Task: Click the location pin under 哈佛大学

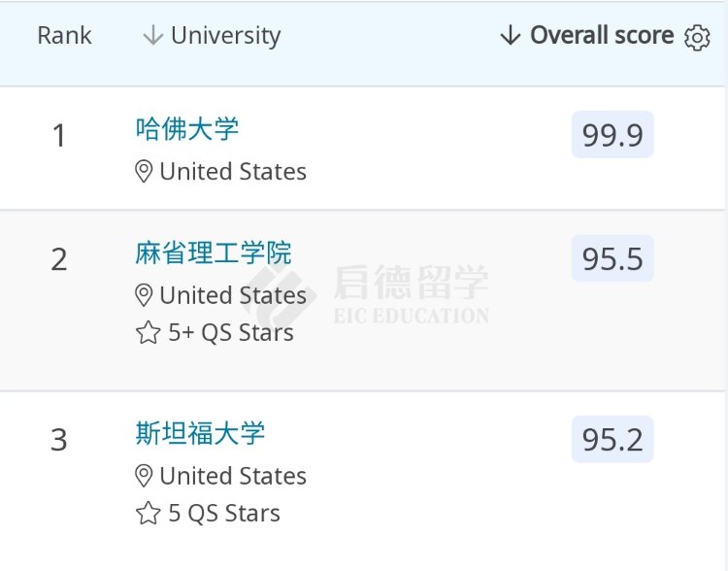Action: click(x=144, y=172)
